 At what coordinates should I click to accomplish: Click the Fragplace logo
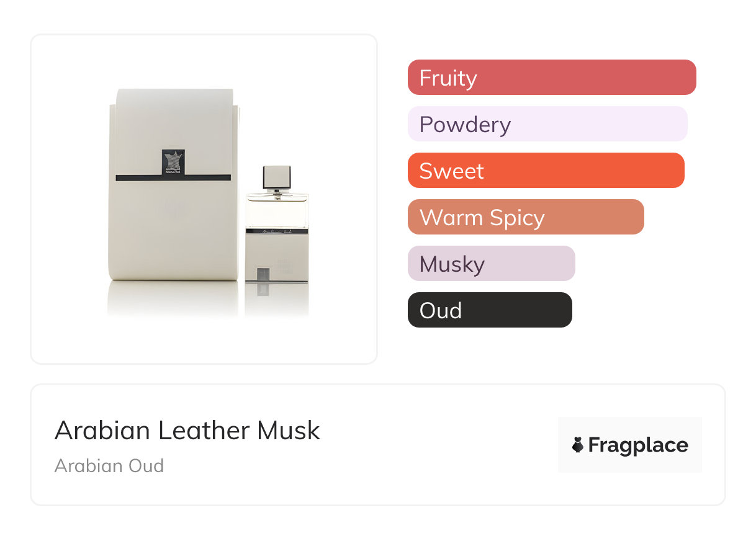629,445
